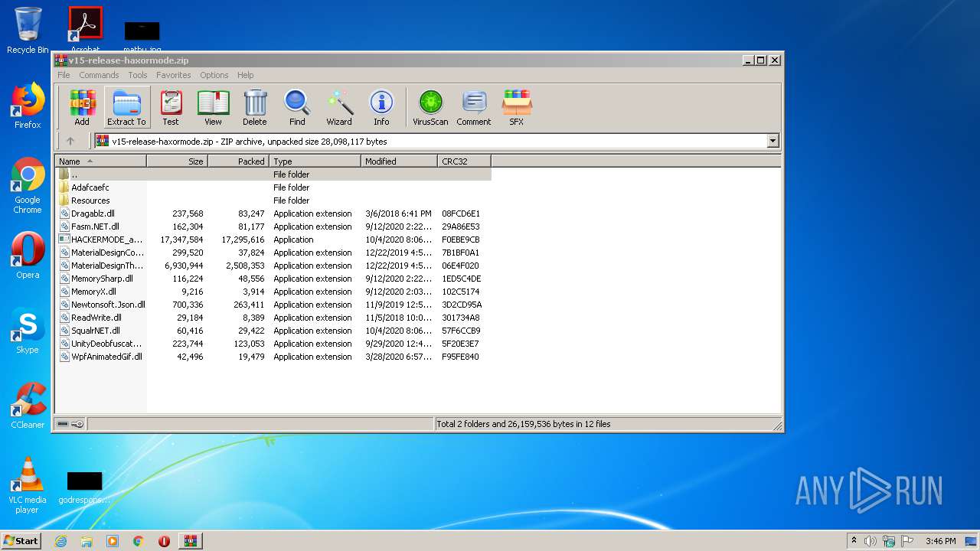Open the View toolbar icon
This screenshot has width=980, height=551.
pos(213,107)
